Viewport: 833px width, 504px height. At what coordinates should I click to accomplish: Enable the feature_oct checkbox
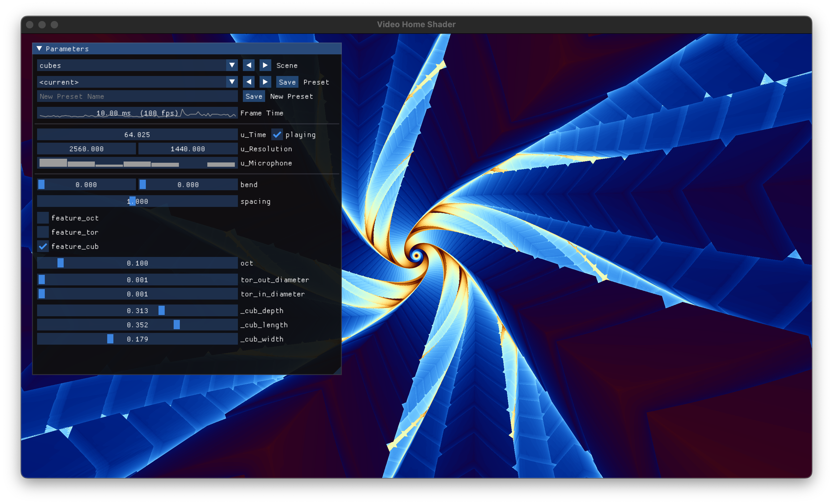(43, 218)
